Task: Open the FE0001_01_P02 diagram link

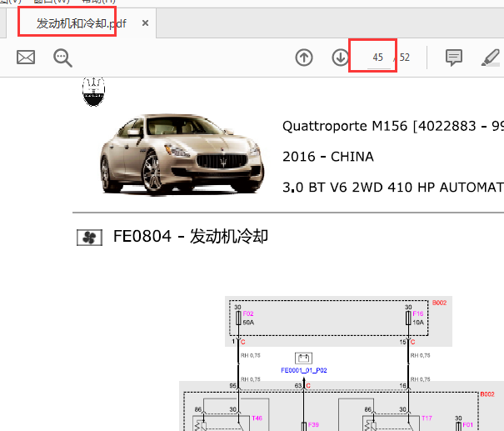Action: pos(304,370)
